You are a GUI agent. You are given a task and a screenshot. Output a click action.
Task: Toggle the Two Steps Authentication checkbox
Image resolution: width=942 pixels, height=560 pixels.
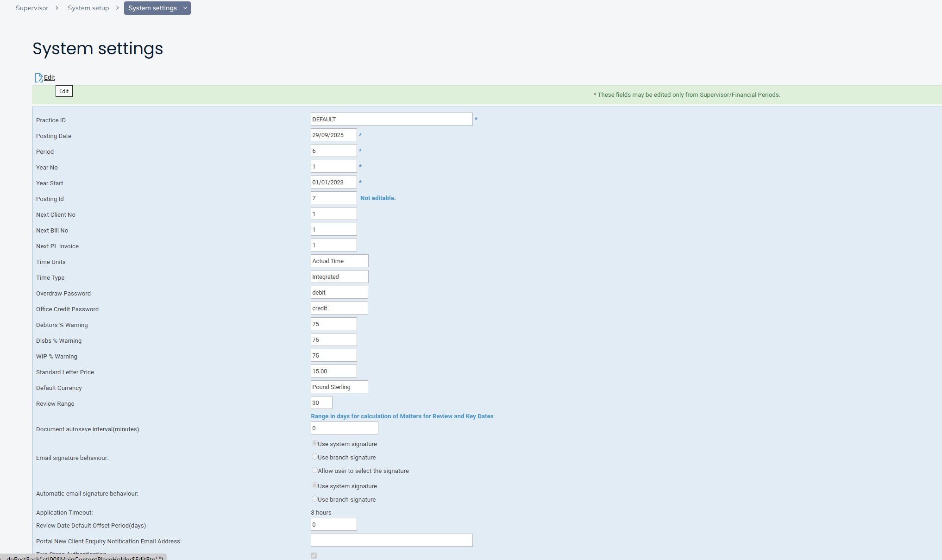click(314, 555)
